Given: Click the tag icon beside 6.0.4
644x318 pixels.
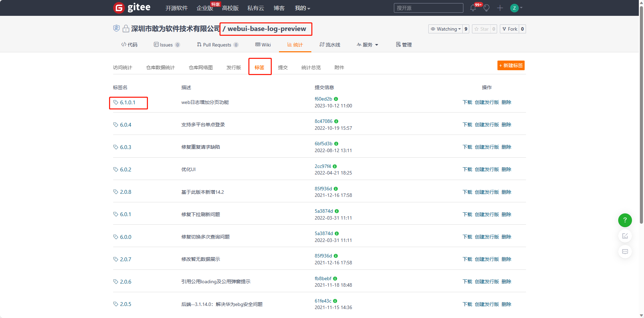Looking at the screenshot, I should [x=116, y=125].
